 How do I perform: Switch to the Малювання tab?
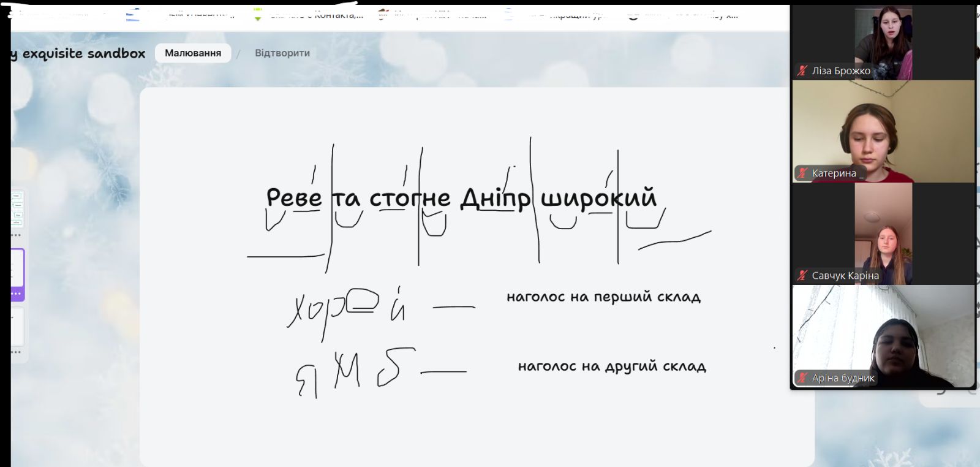[192, 53]
